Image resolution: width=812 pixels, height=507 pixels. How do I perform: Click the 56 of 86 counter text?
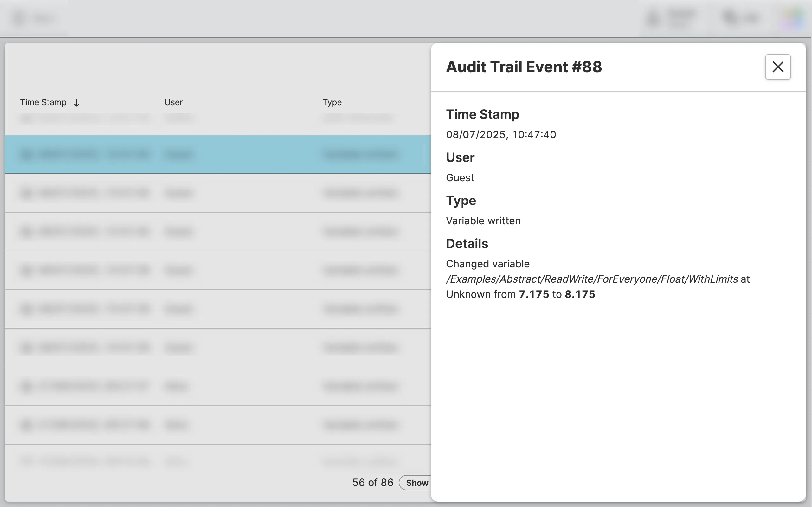tap(372, 483)
